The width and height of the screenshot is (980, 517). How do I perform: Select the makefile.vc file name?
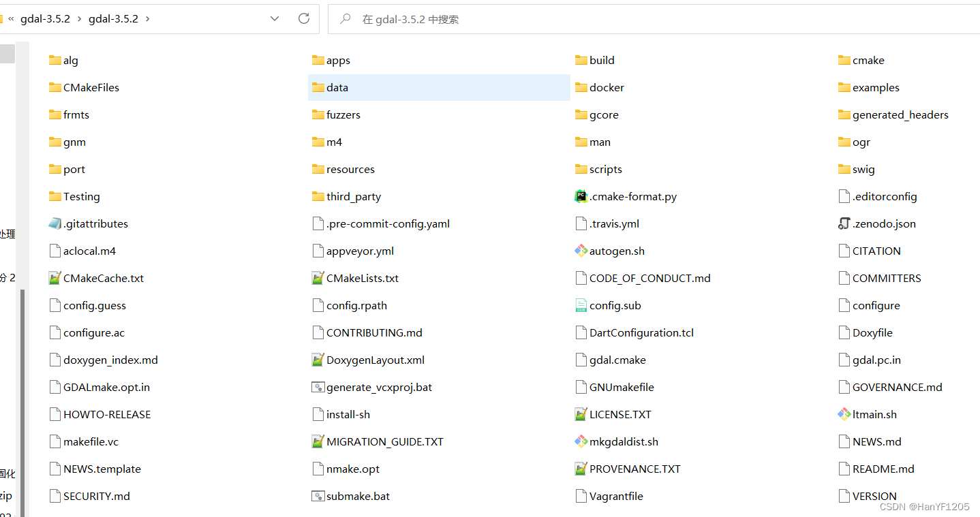coord(91,441)
